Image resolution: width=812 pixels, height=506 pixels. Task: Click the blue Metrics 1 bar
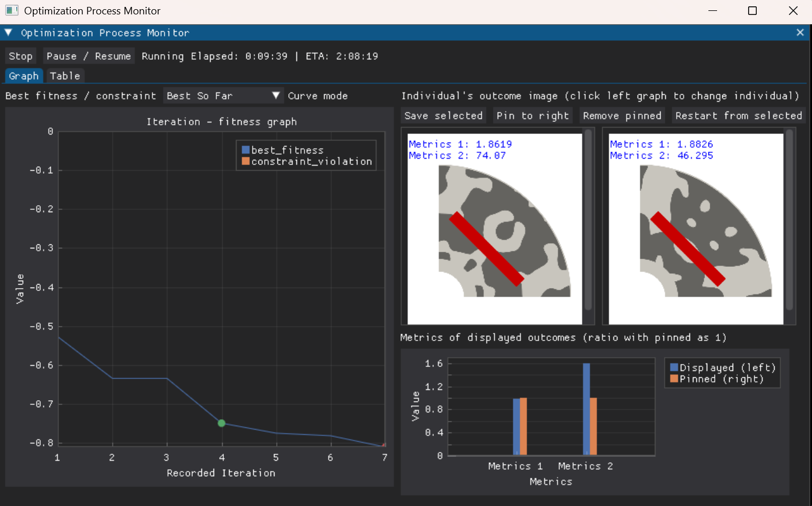(x=516, y=427)
